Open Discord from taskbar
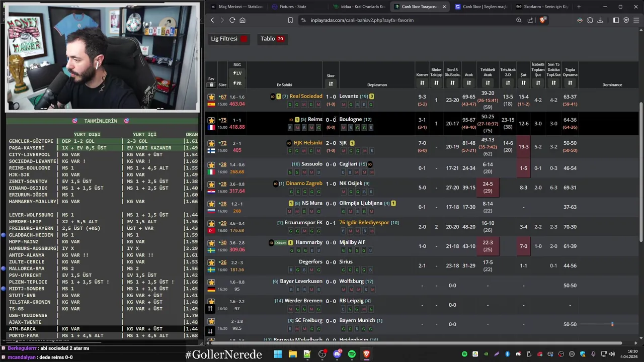644x362 pixels. (x=337, y=354)
